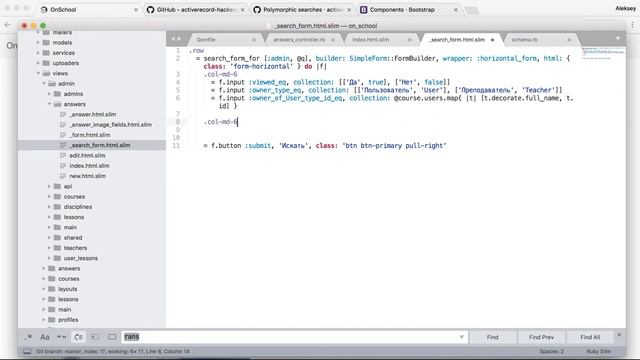Screen dimensions: 640x360
Task: Close the Gemfile tab
Action: (x=254, y=40)
